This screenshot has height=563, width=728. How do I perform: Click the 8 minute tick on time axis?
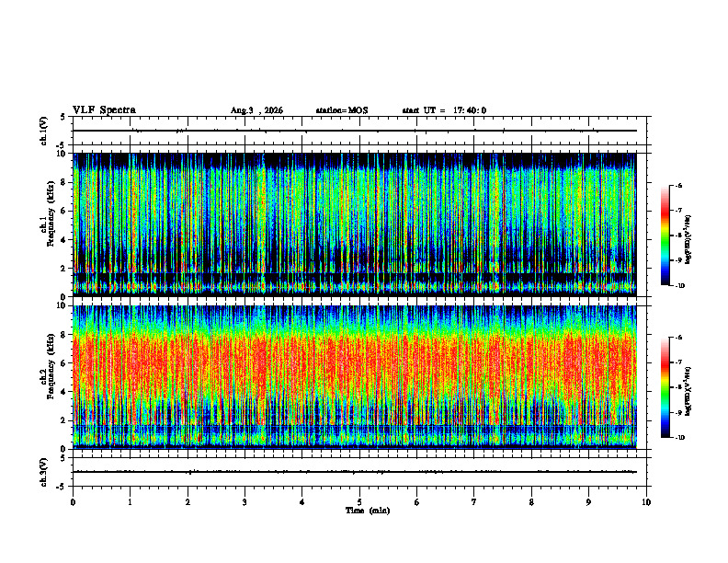click(531, 502)
